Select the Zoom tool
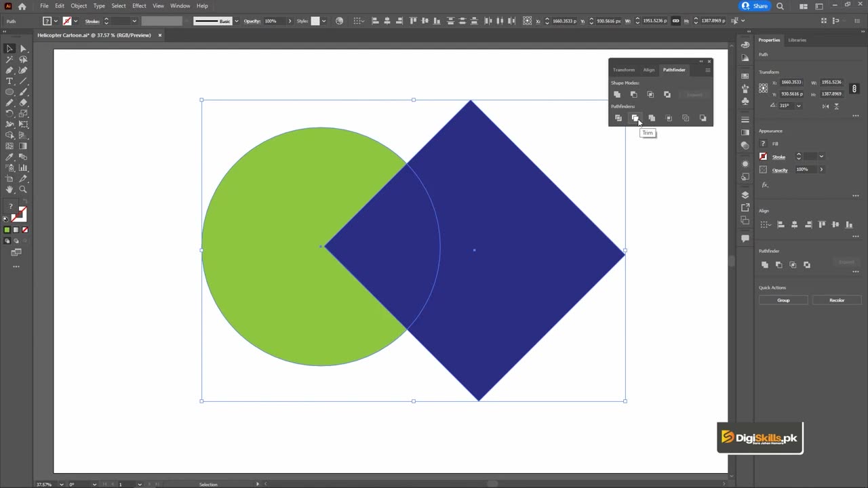Image resolution: width=868 pixels, height=488 pixels. [23, 190]
